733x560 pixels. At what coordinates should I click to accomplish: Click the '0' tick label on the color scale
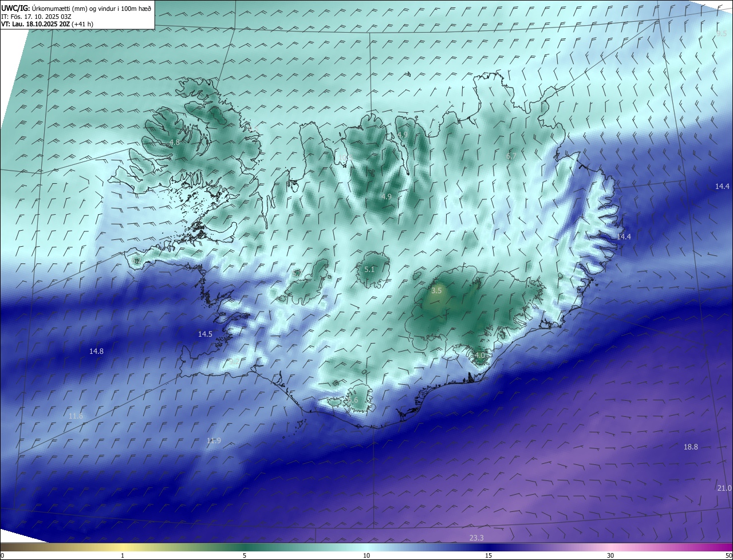pyautogui.click(x=2, y=555)
